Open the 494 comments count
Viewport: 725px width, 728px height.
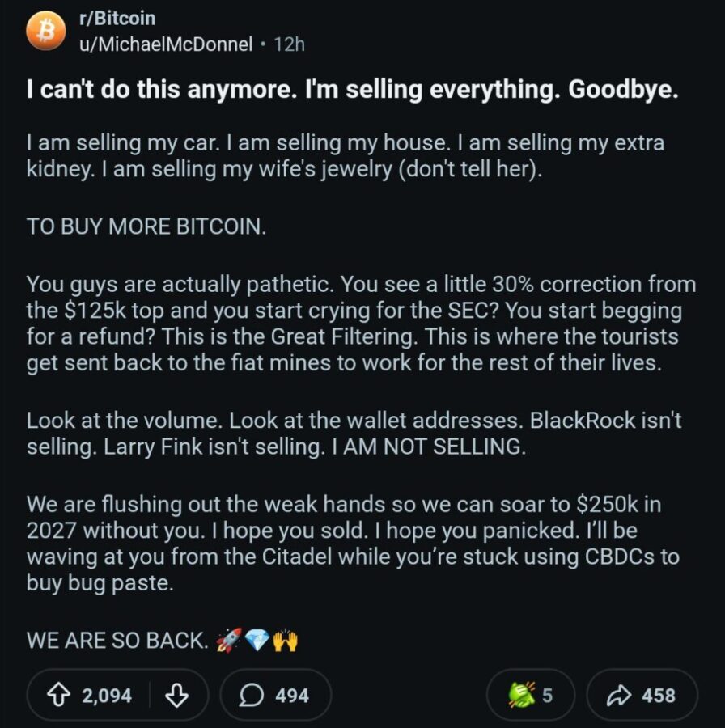[292, 695]
